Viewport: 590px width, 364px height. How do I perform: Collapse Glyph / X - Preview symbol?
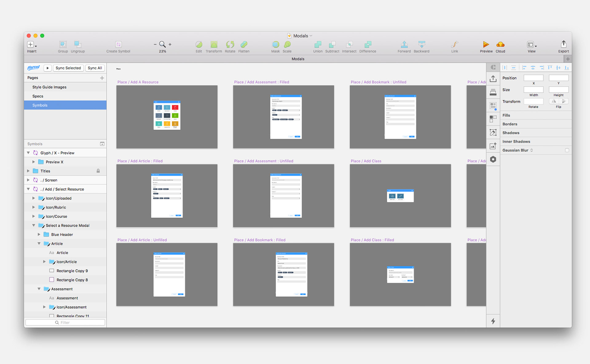coord(28,153)
